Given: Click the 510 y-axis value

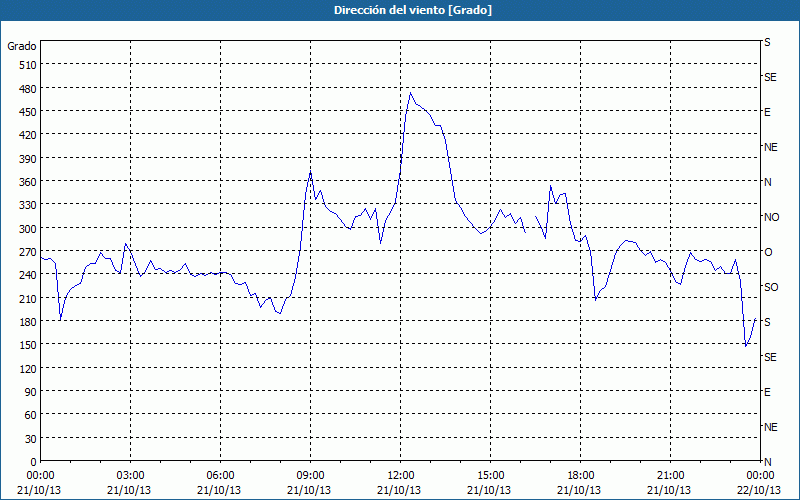Looking at the screenshot, I should point(28,65).
